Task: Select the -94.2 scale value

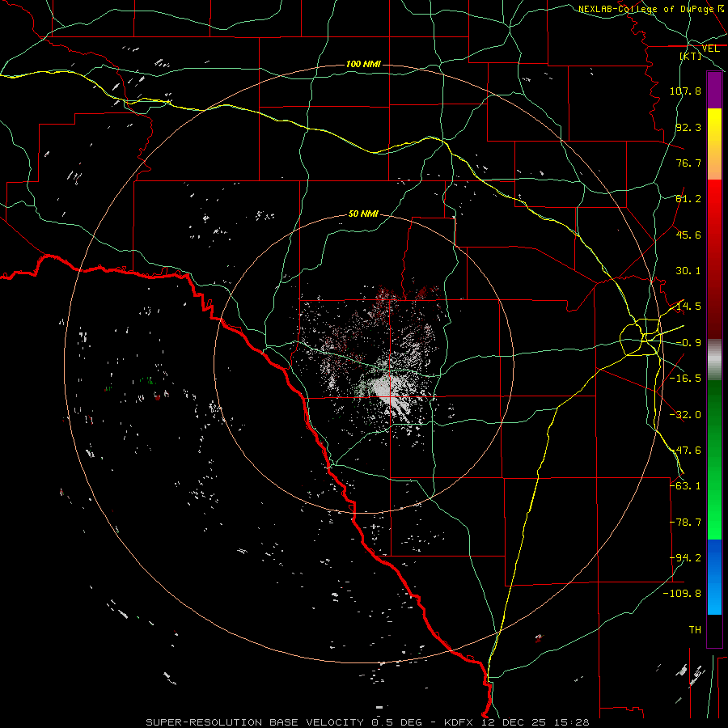Action: pos(685,558)
